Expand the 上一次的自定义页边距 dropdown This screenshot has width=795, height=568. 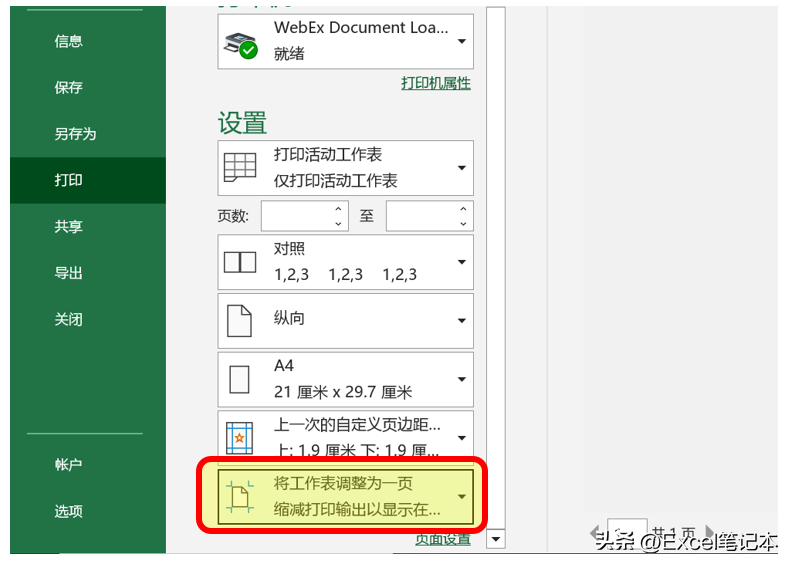[461, 438]
